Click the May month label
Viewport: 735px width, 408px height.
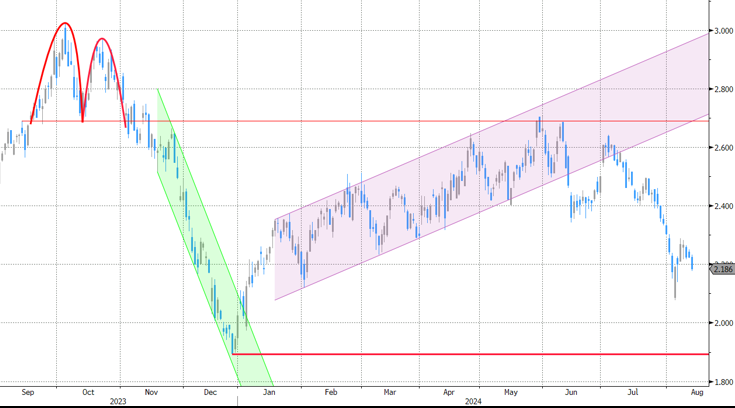click(511, 392)
